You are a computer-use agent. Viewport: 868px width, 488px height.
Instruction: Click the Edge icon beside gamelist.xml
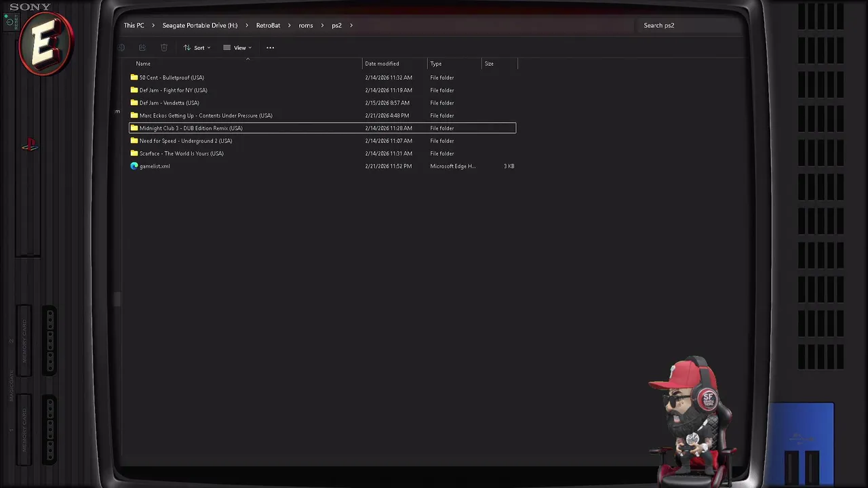(x=134, y=166)
